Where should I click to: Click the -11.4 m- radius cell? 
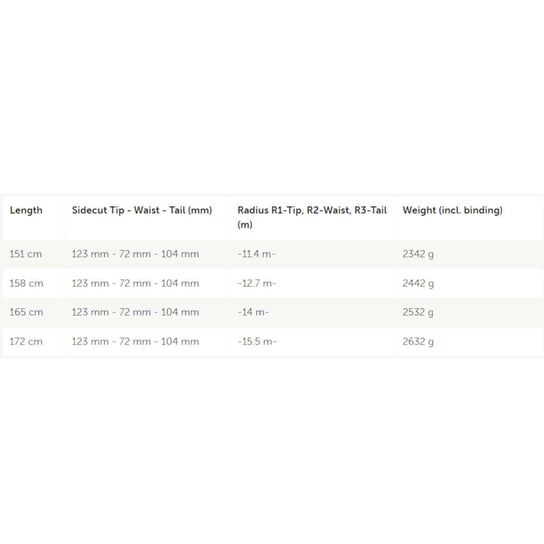point(256,254)
